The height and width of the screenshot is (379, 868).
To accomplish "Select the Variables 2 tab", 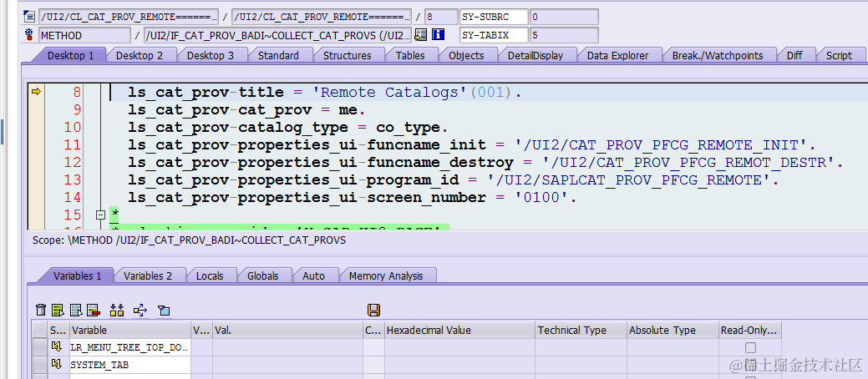I will pos(148,275).
